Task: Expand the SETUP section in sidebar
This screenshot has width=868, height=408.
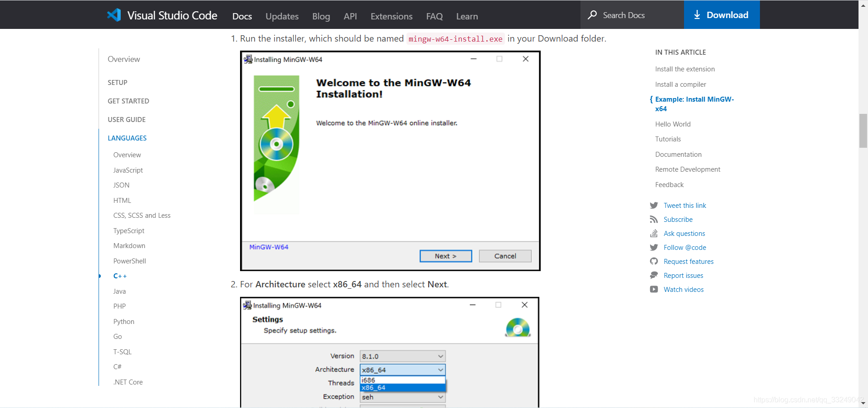Action: tap(118, 83)
